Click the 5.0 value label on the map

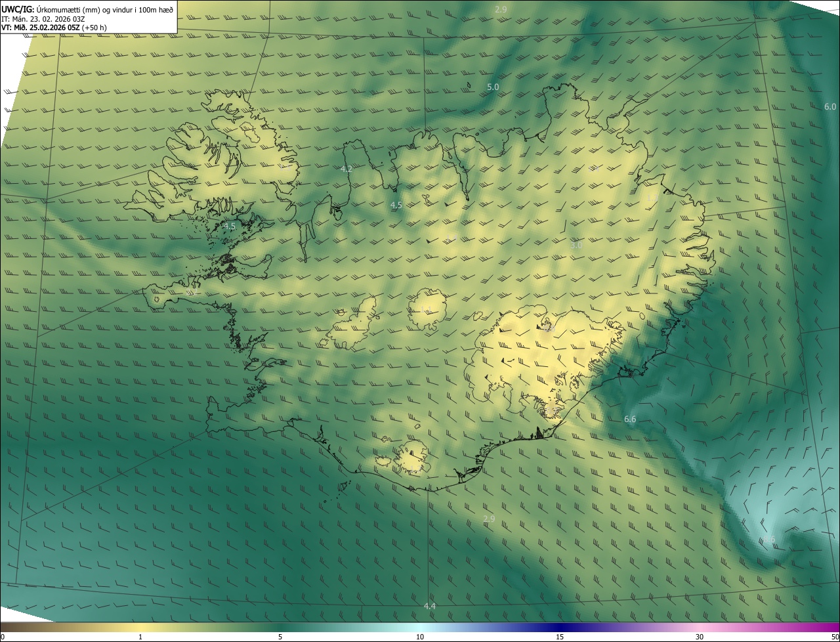point(493,87)
